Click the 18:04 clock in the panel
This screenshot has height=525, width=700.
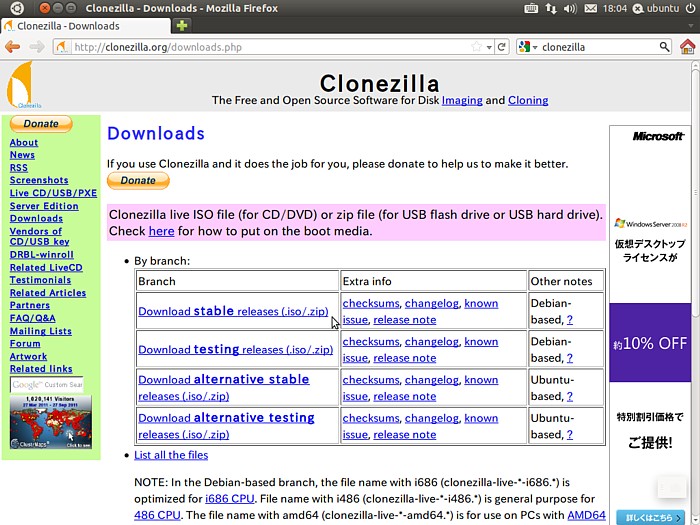(x=614, y=8)
